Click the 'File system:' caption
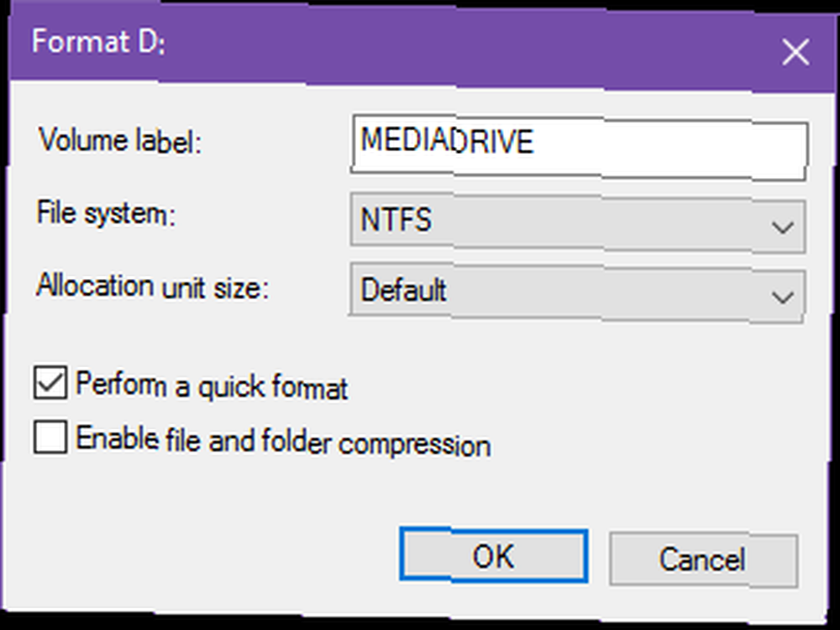 [106, 213]
